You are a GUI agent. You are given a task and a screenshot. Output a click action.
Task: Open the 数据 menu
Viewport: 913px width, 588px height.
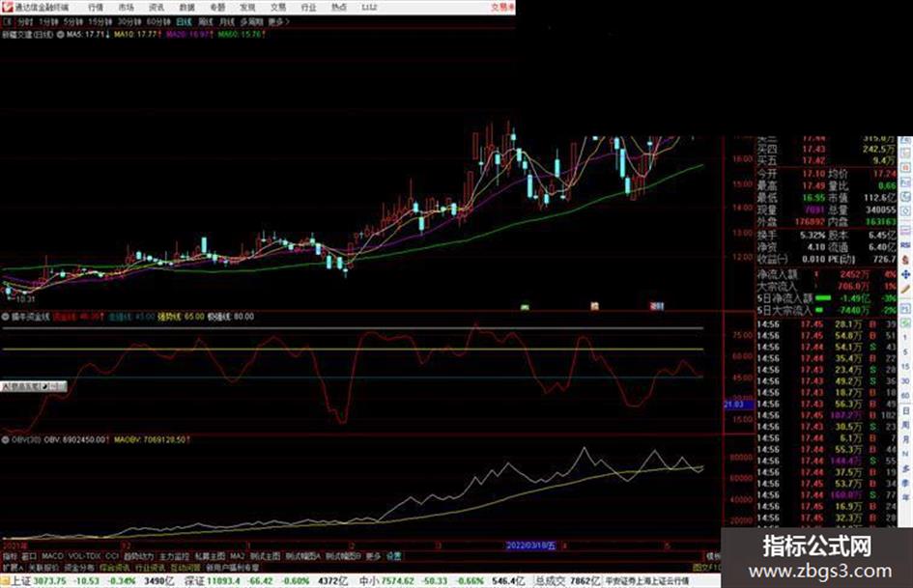click(x=186, y=8)
